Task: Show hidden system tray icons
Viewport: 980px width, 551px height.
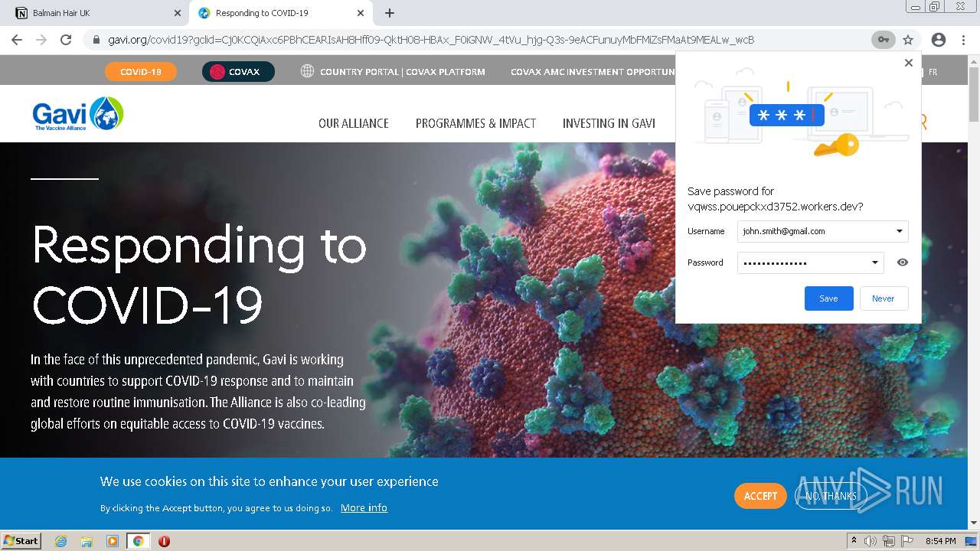Action: click(854, 541)
